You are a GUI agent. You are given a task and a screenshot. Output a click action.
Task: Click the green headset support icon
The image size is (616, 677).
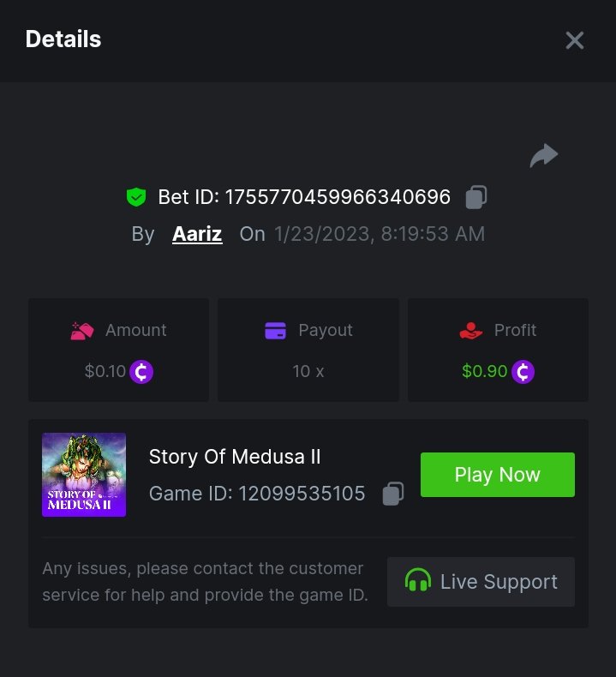pyautogui.click(x=418, y=582)
